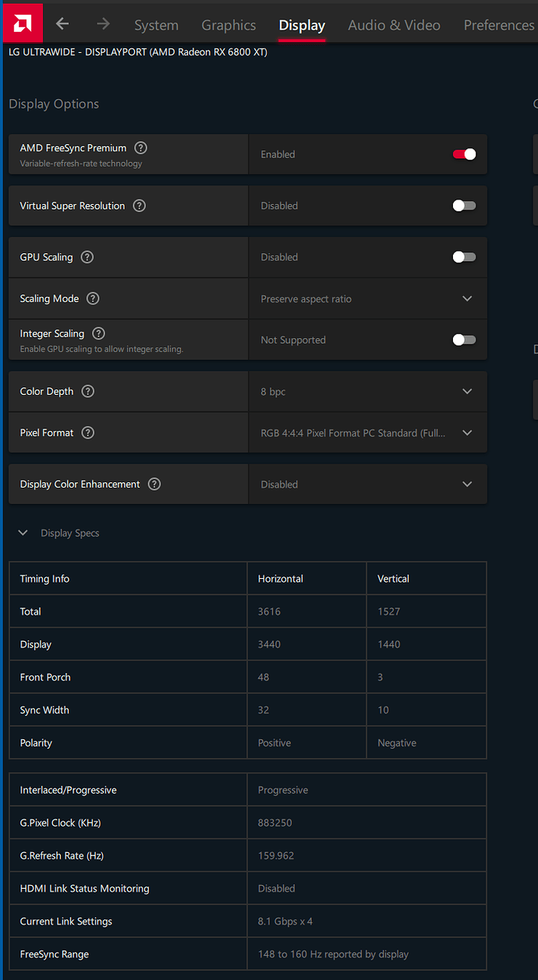Viewport: 538px width, 980px height.
Task: Turn on the GPU Scaling toggle
Action: point(464,257)
